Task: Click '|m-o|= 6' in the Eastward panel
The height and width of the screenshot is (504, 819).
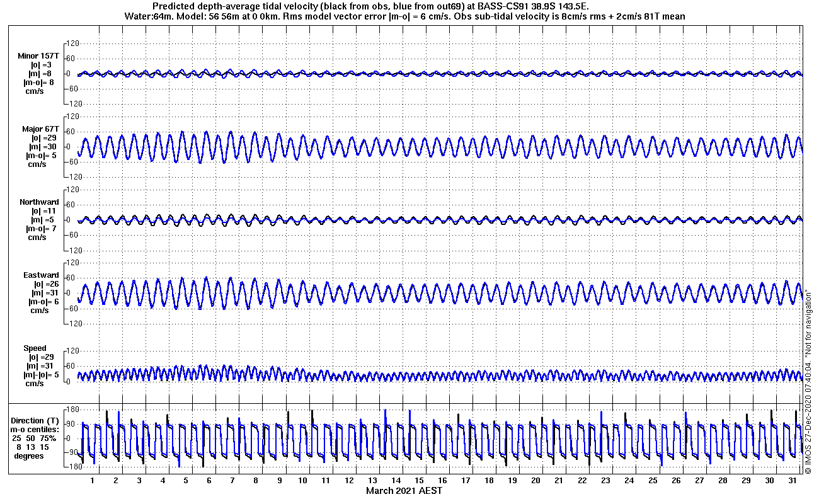Action: point(42,302)
